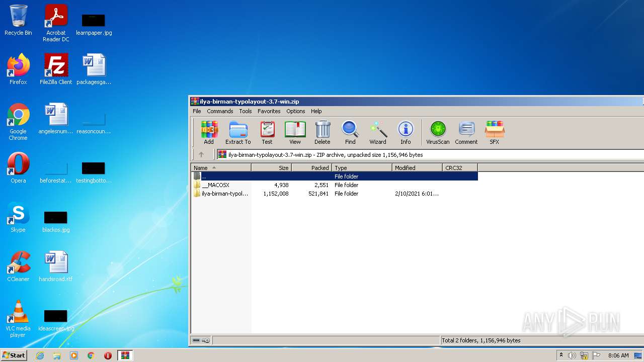Select testingbotto desktop file
The height and width of the screenshot is (362, 644).
coord(94,172)
